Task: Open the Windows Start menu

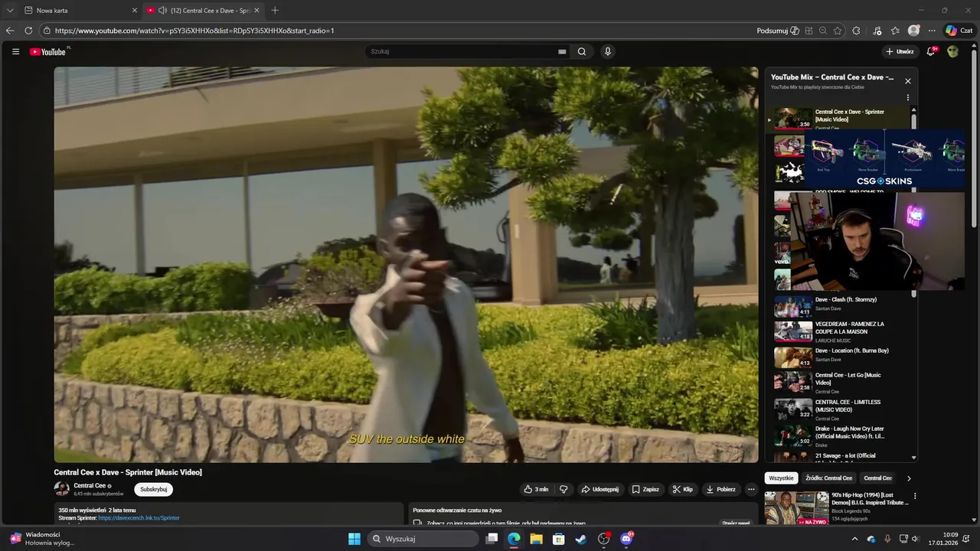Action: 354,539
